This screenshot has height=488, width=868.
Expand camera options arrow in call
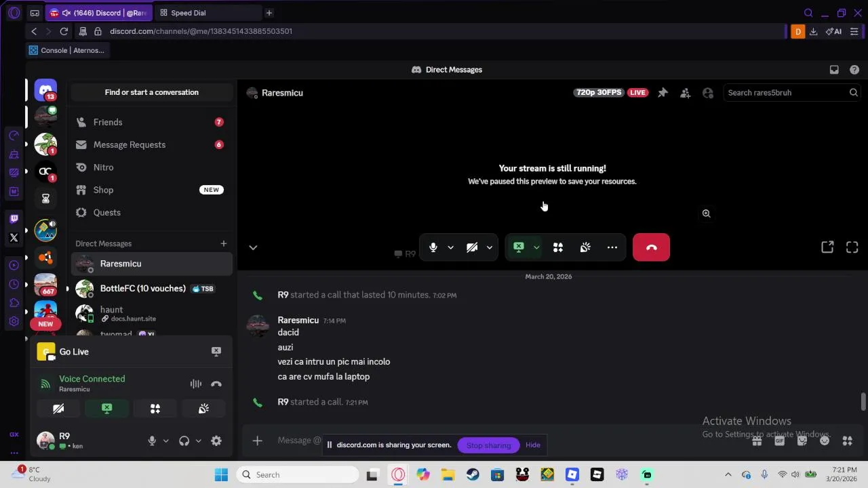coord(489,248)
